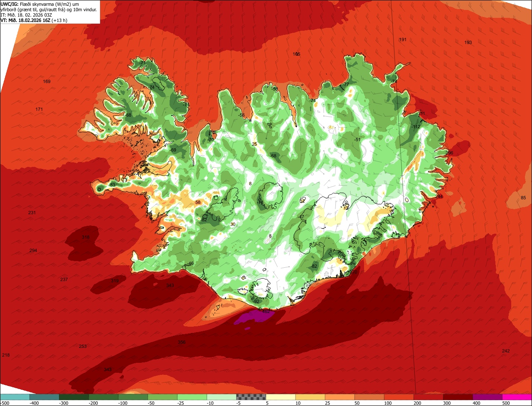The image size is (532, 406).
Task: Click the 296 value off the east fjords
Action: pyautogui.click(x=449, y=153)
